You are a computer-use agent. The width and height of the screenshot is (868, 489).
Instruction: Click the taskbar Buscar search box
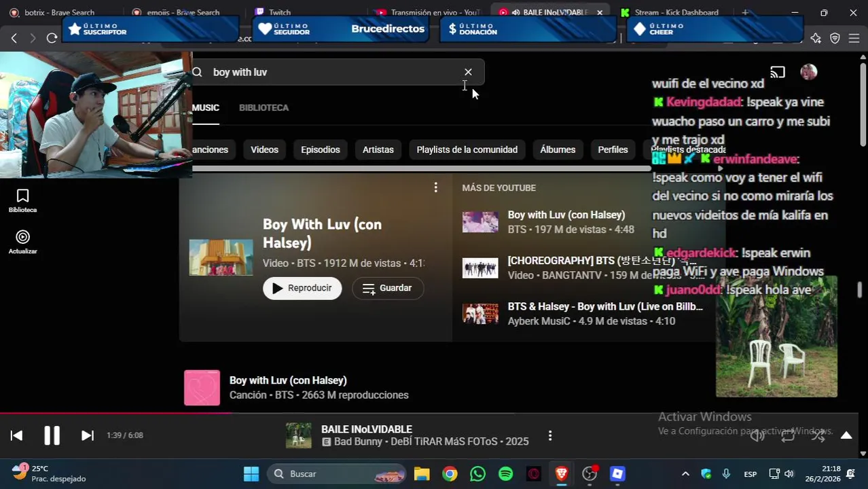[336, 474]
